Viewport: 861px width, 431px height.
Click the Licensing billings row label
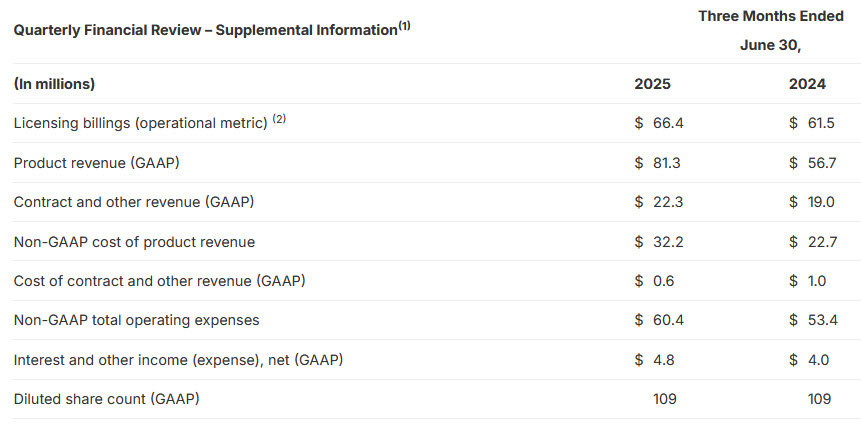[x=141, y=123]
